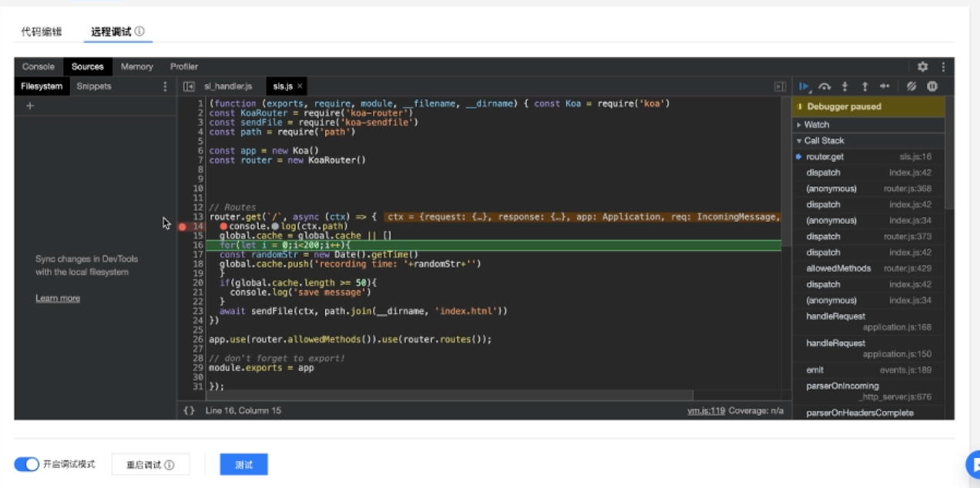Click info icon in 重启调试 button
This screenshot has width=980, height=488.
click(169, 465)
